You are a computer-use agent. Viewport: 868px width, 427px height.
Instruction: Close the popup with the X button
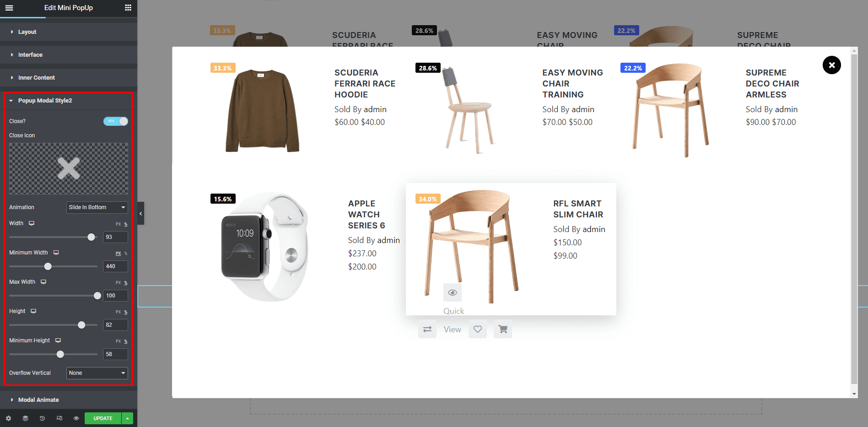coord(831,65)
